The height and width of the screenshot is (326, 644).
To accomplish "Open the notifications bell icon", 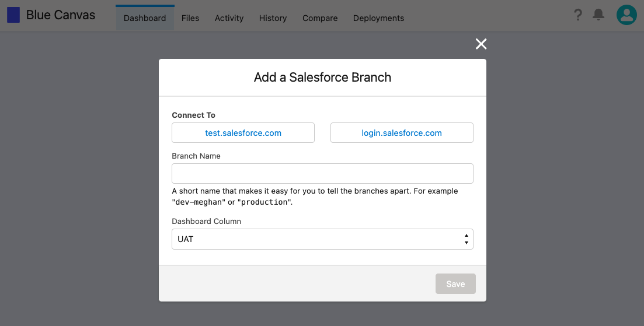I will (598, 15).
